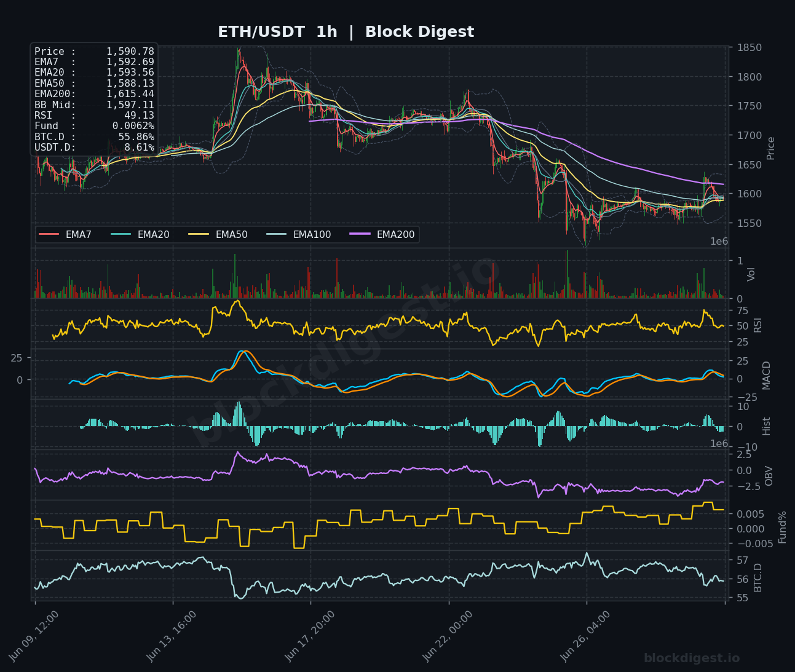
Task: Click the Vol axis label
Action: point(751,274)
